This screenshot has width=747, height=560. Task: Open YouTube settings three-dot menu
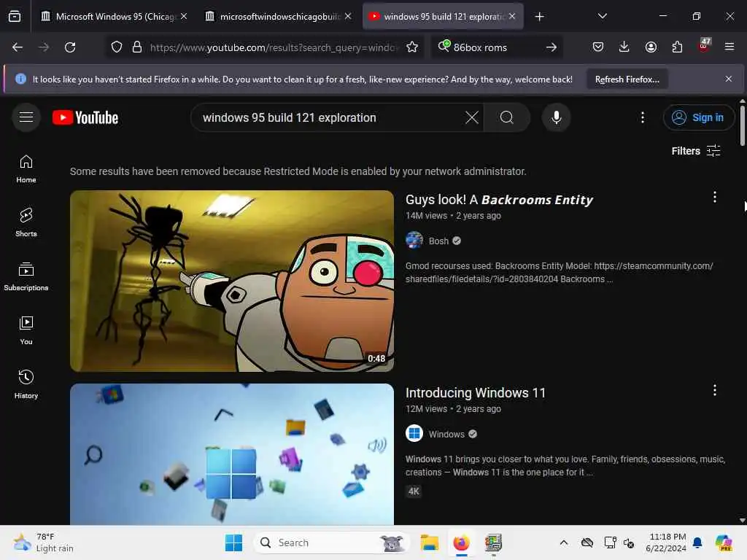[x=643, y=117]
